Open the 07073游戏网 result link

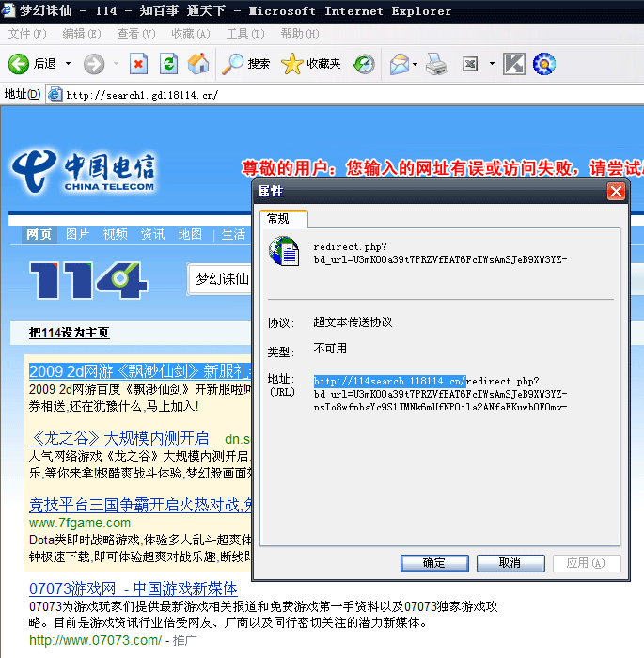point(134,588)
